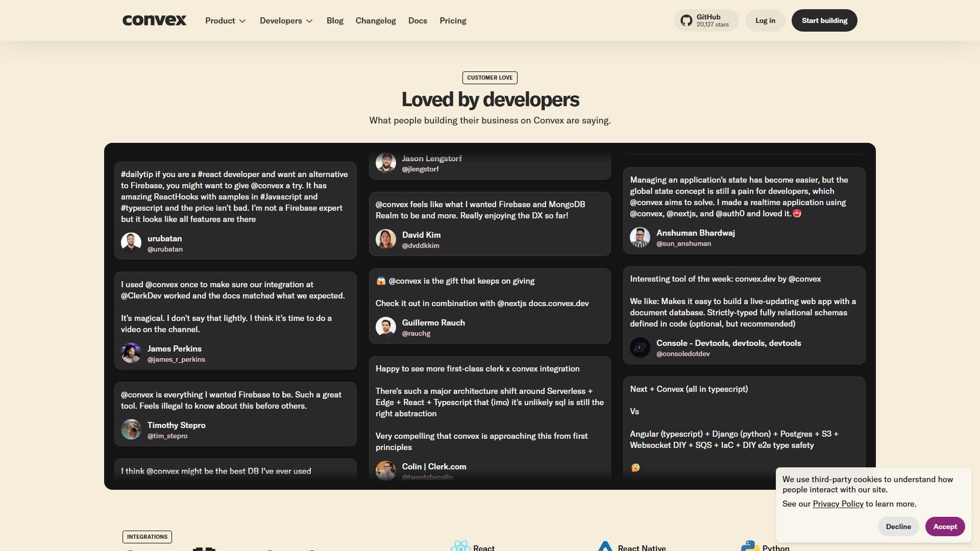Screen dimensions: 980x551
Task: Click Timothy Stepro's avatar
Action: [x=131, y=430]
